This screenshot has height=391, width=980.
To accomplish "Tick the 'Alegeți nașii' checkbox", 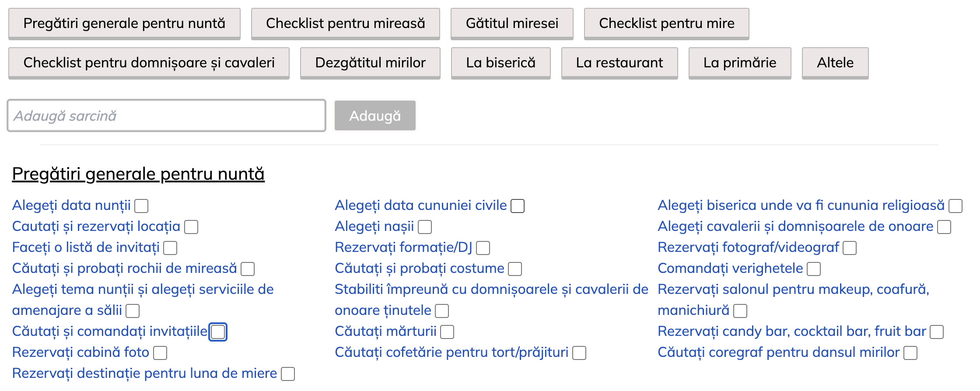I will (425, 227).
